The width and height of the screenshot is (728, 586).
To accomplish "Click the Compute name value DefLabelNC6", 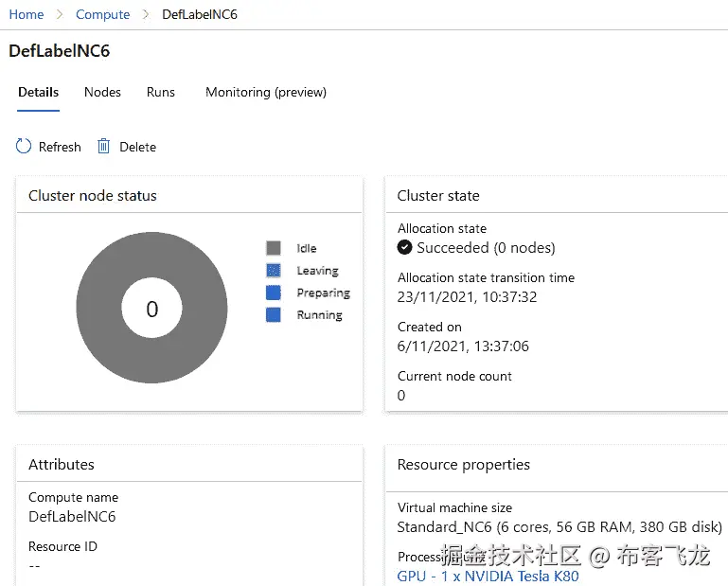I will 72,517.
